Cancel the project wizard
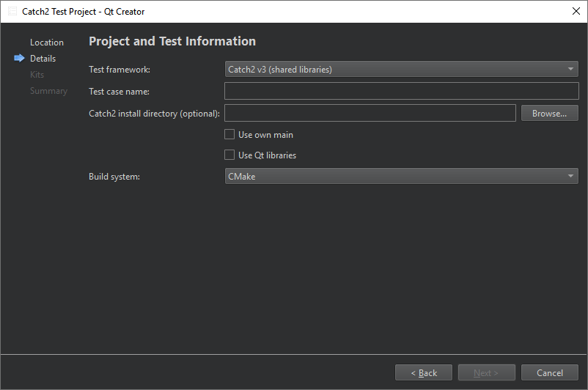This screenshot has height=390, width=588. point(549,373)
